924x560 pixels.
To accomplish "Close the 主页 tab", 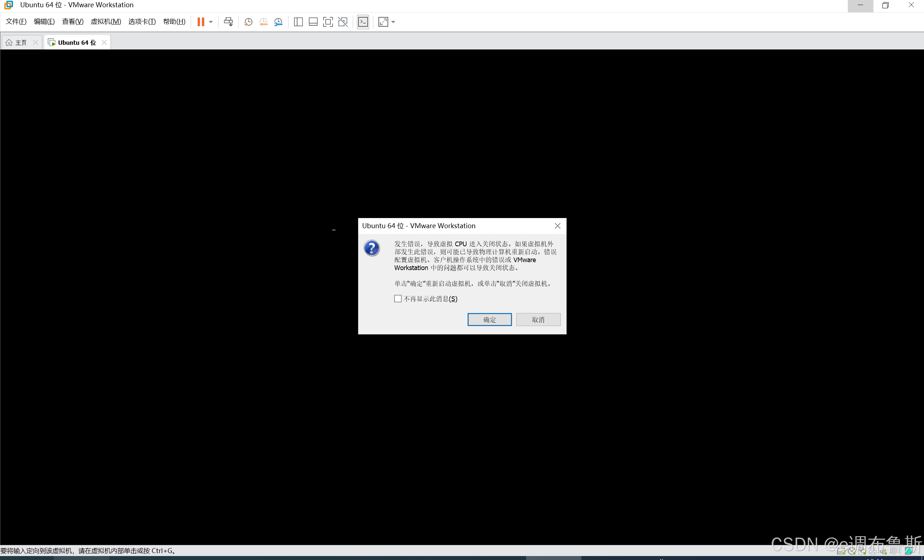I will point(36,42).
